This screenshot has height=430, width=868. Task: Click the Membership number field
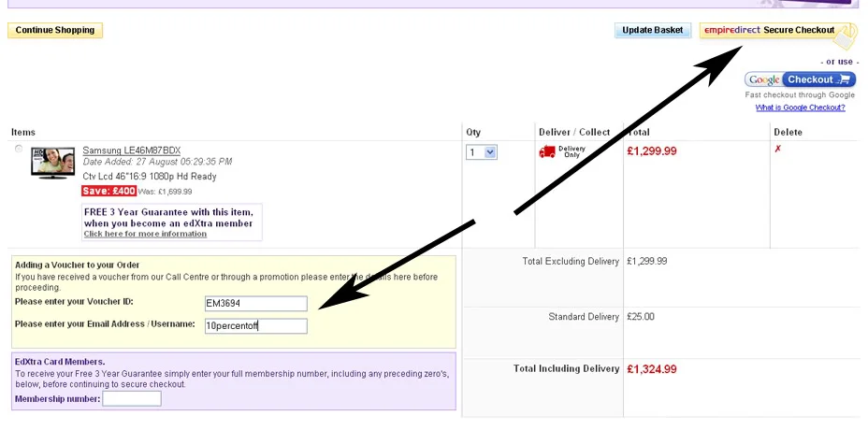point(132,398)
